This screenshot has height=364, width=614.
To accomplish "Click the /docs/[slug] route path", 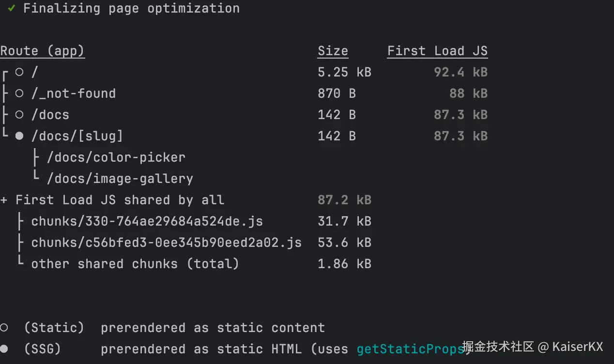I will pos(77,136).
